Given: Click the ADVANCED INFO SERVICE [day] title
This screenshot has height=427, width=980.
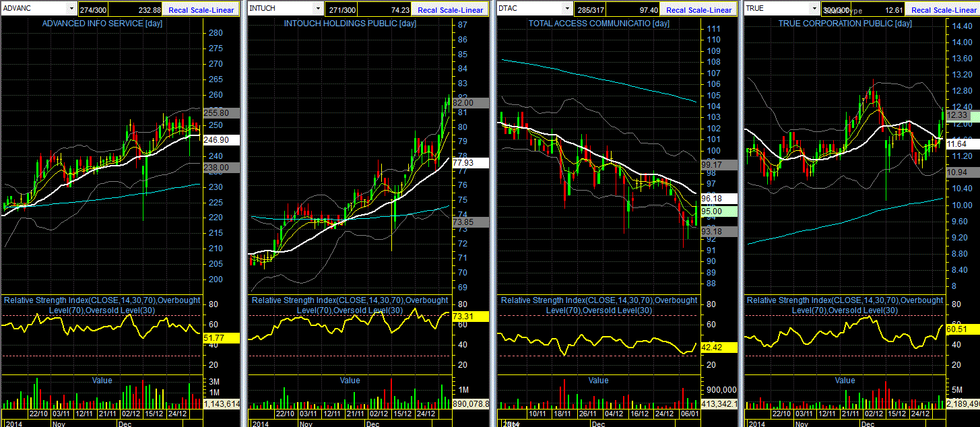Looking at the screenshot, I should click(102, 23).
